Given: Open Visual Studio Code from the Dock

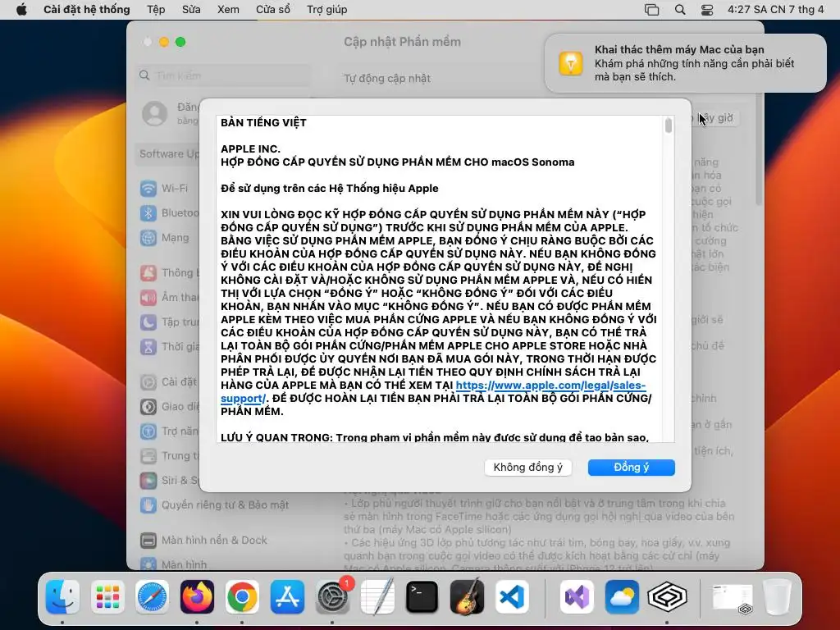Looking at the screenshot, I should 512,597.
